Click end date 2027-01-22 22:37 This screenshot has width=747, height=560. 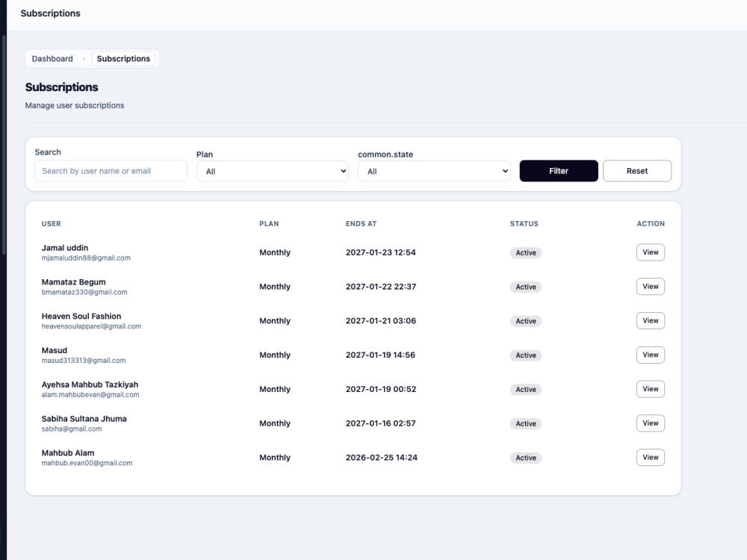tap(381, 287)
